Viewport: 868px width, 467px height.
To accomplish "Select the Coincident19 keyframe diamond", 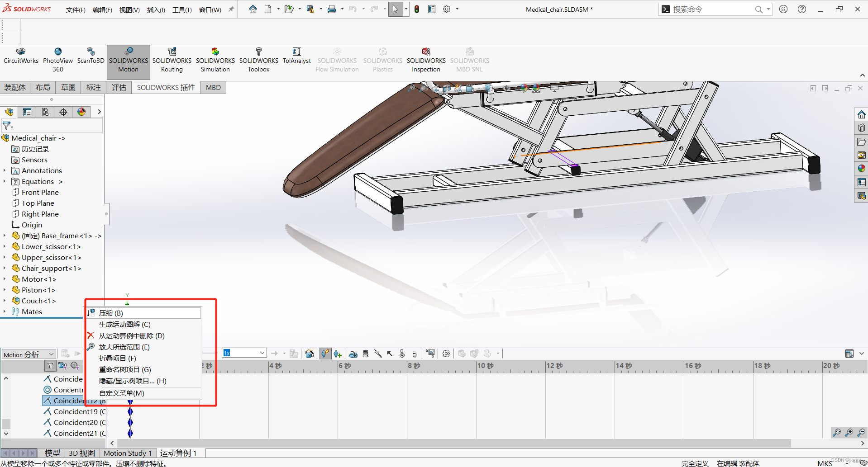I will point(130,411).
